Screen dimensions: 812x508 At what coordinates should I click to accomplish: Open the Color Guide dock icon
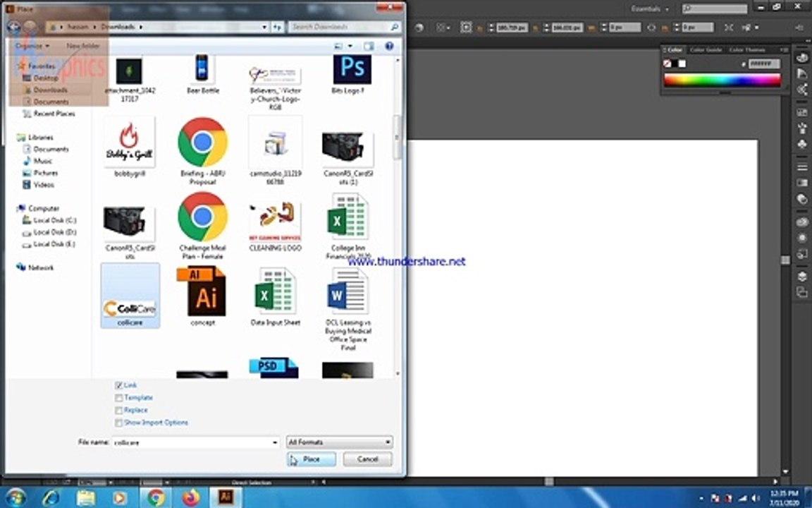pos(801,74)
